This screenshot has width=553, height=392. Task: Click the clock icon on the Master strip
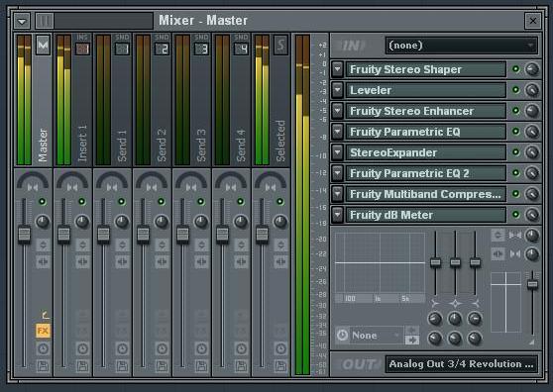click(43, 349)
